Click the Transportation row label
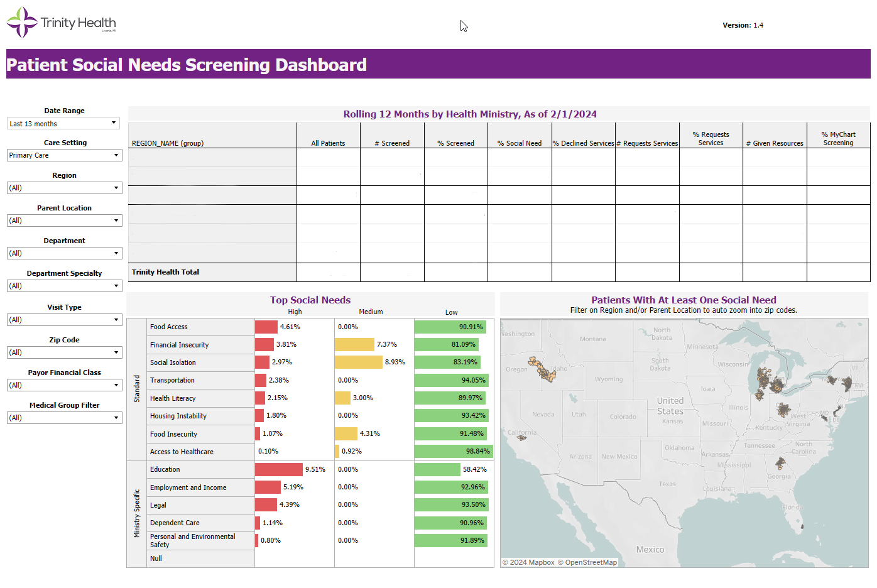Image resolution: width=877 pixels, height=588 pixels. tap(172, 380)
